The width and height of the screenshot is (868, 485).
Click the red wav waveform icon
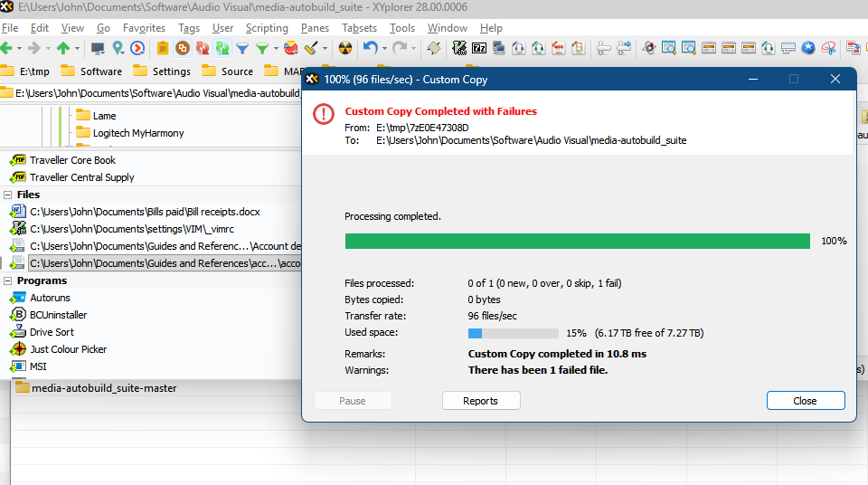(559, 48)
